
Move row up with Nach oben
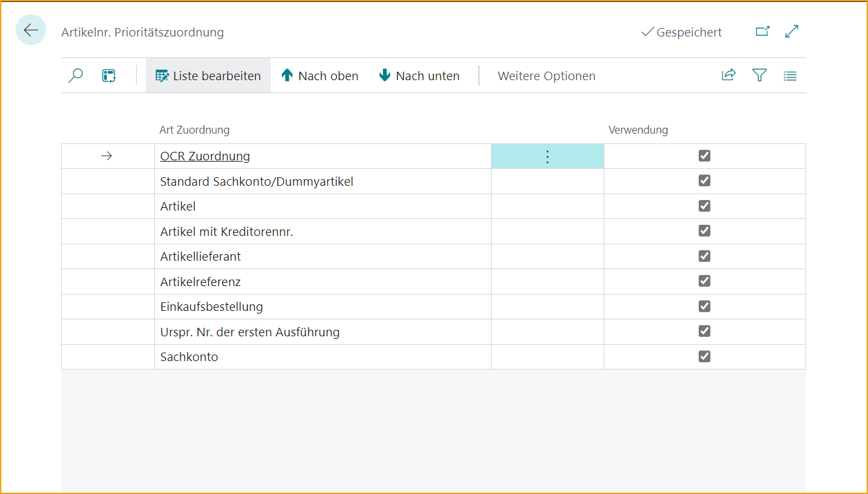coord(320,76)
